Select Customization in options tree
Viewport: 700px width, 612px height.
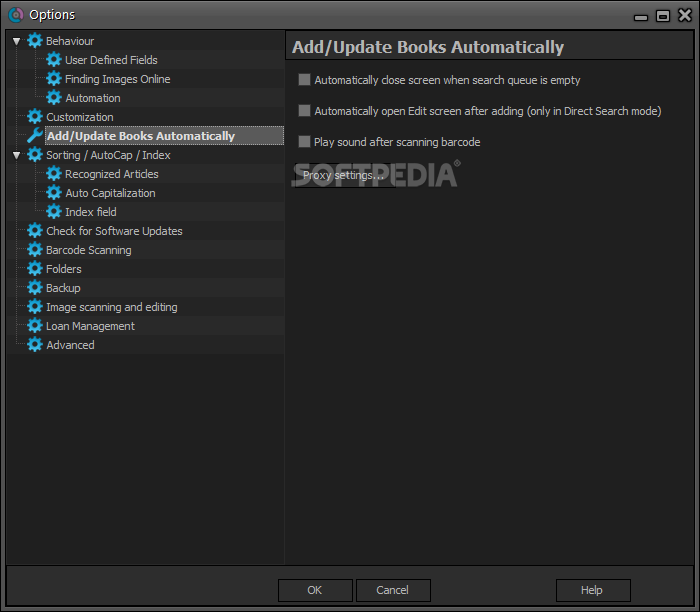tap(80, 117)
